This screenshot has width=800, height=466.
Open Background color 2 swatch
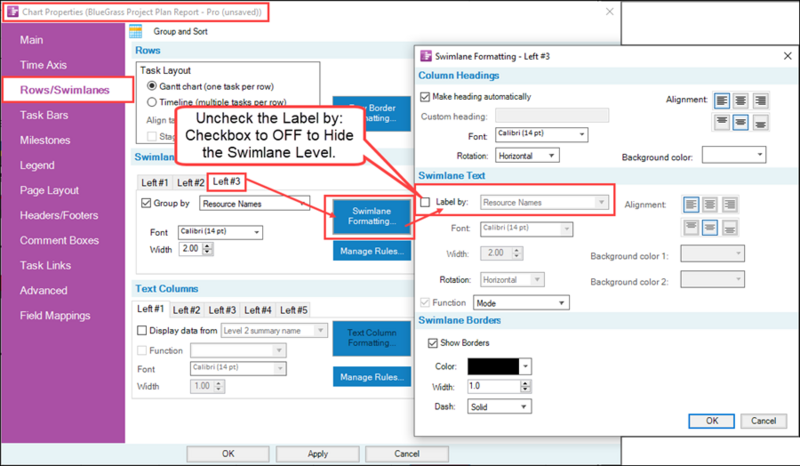pos(712,279)
